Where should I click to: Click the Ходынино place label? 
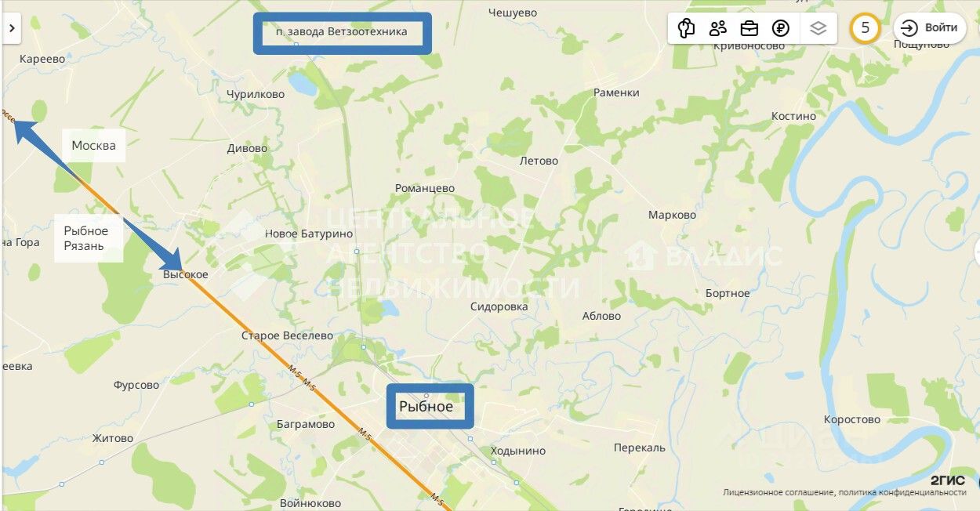[x=517, y=451]
